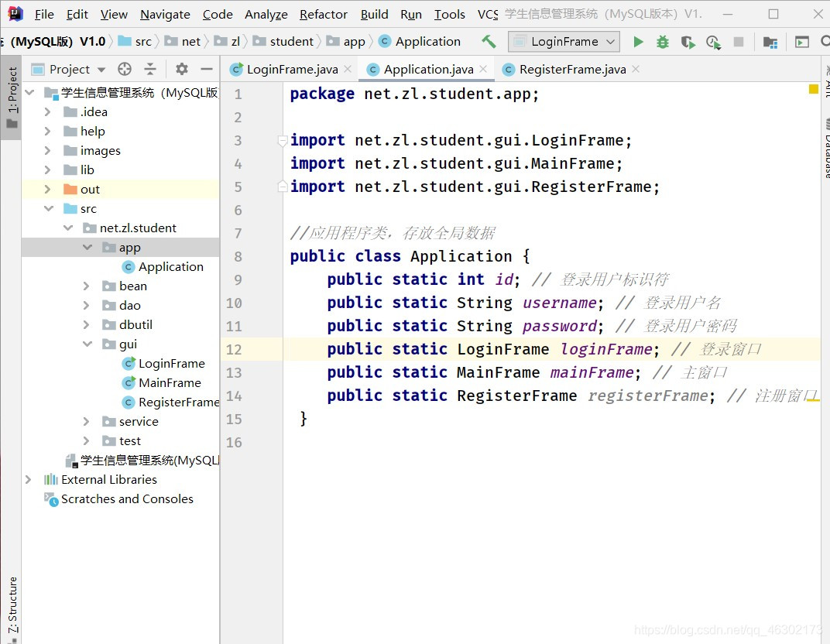Run with Coverage shield icon

point(688,41)
